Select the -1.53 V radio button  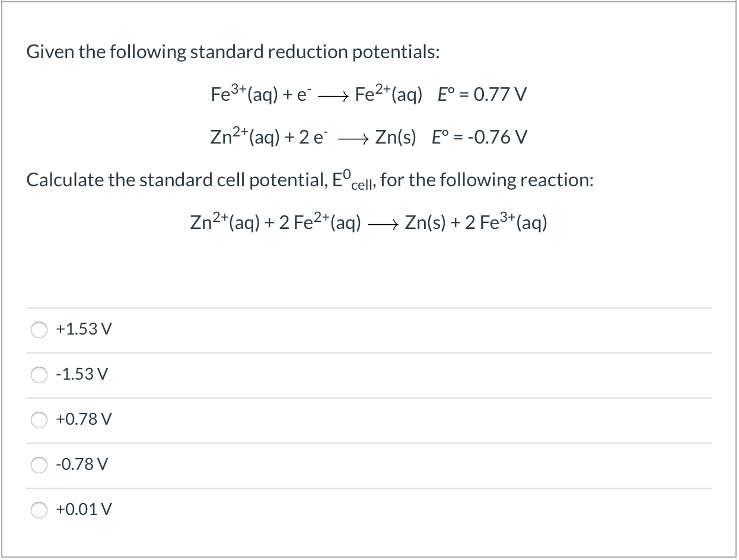39,375
